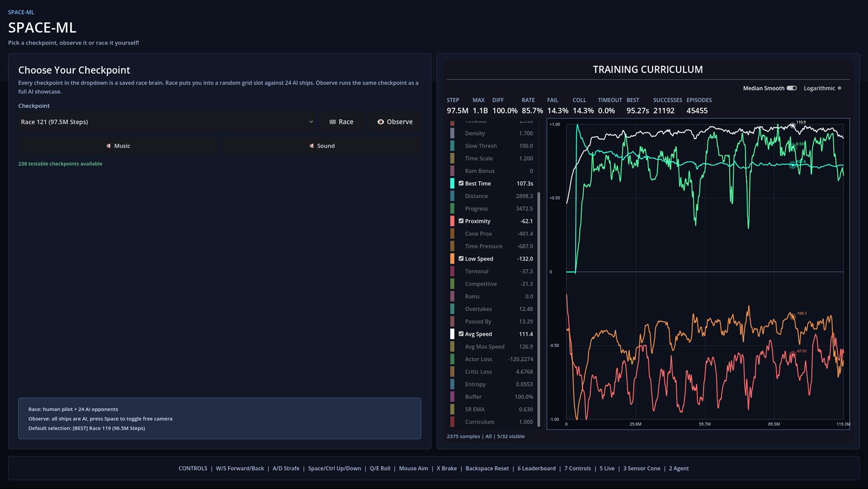Screen dimensions: 868x489
Task: Click the eye icon on the Observe button
Action: pos(381,122)
